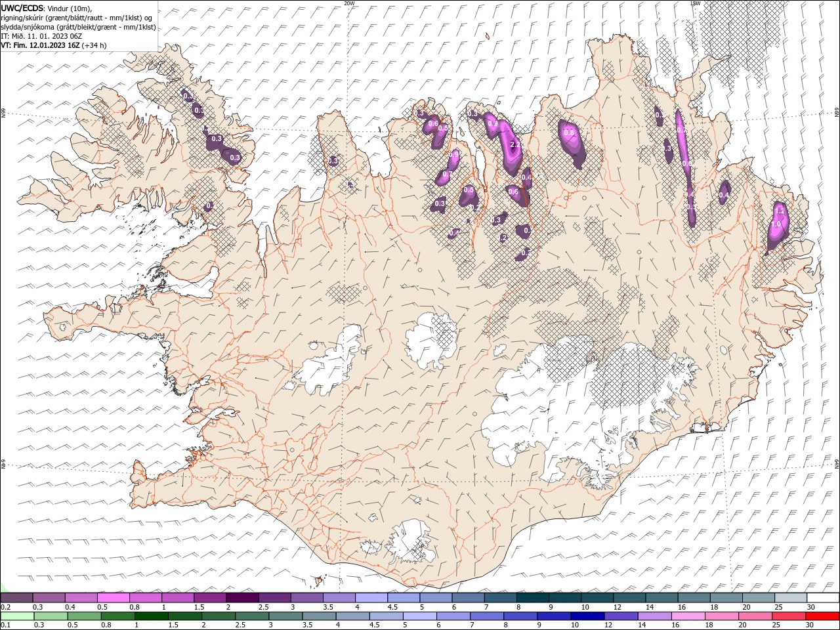Click the light grey swatch between 25 and 30
Viewport: 840px width, 630px height.
(x=791, y=597)
